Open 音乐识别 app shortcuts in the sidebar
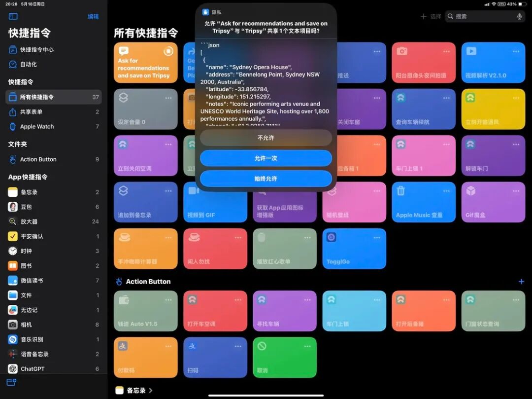532x399 pixels. pos(54,339)
